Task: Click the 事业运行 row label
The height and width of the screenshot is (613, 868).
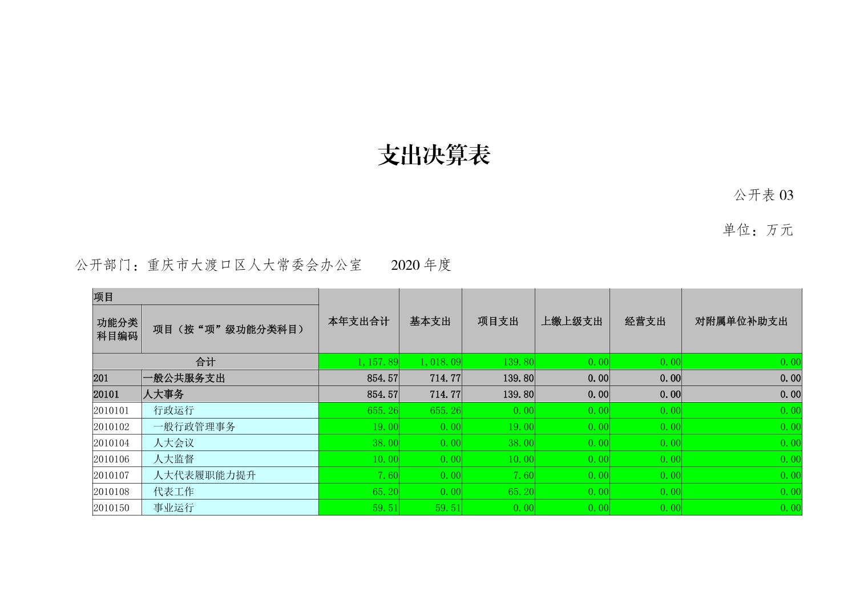Action: [x=173, y=508]
